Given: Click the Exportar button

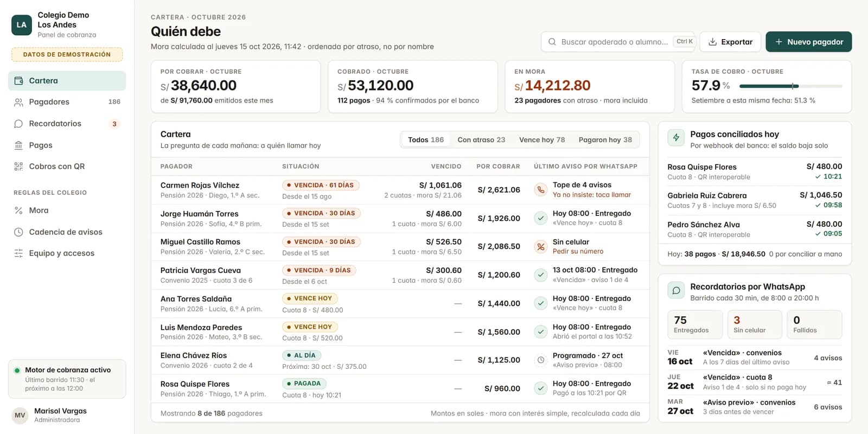Looking at the screenshot, I should click(730, 42).
